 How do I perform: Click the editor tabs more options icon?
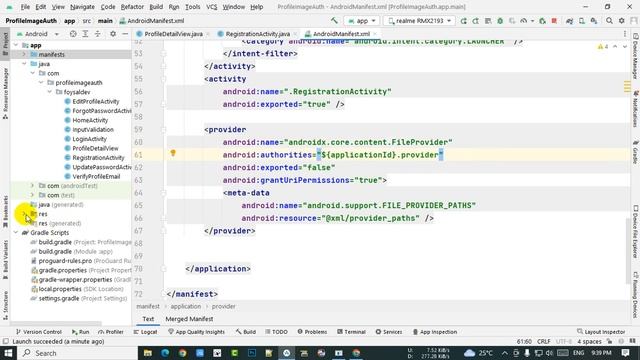[x=625, y=34]
